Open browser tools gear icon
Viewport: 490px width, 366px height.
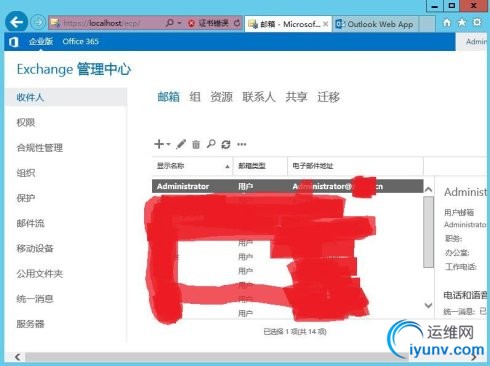tap(477, 22)
